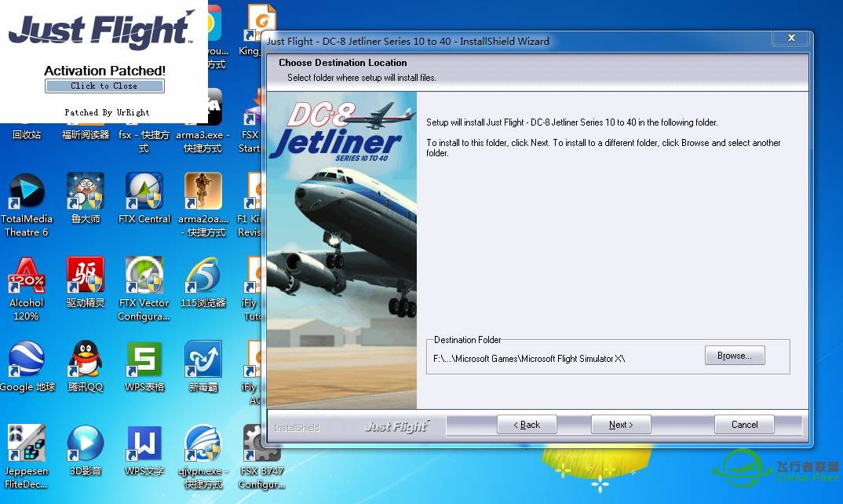Open arma2oa desktop shortcut
This screenshot has width=843, height=504.
pyautogui.click(x=203, y=205)
